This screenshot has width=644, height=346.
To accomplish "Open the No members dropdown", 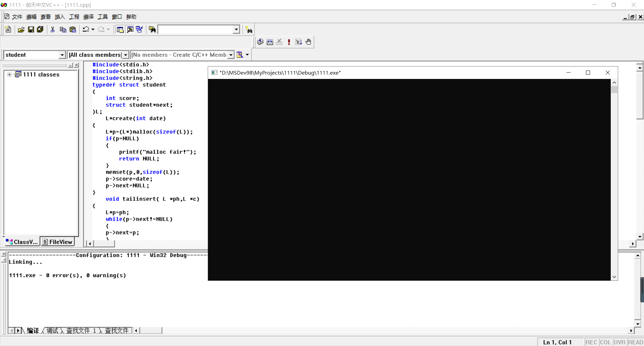I will [231, 55].
